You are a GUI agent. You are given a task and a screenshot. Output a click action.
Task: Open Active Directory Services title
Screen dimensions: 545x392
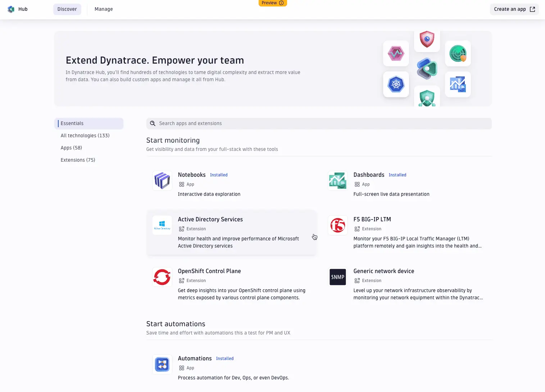click(x=210, y=219)
